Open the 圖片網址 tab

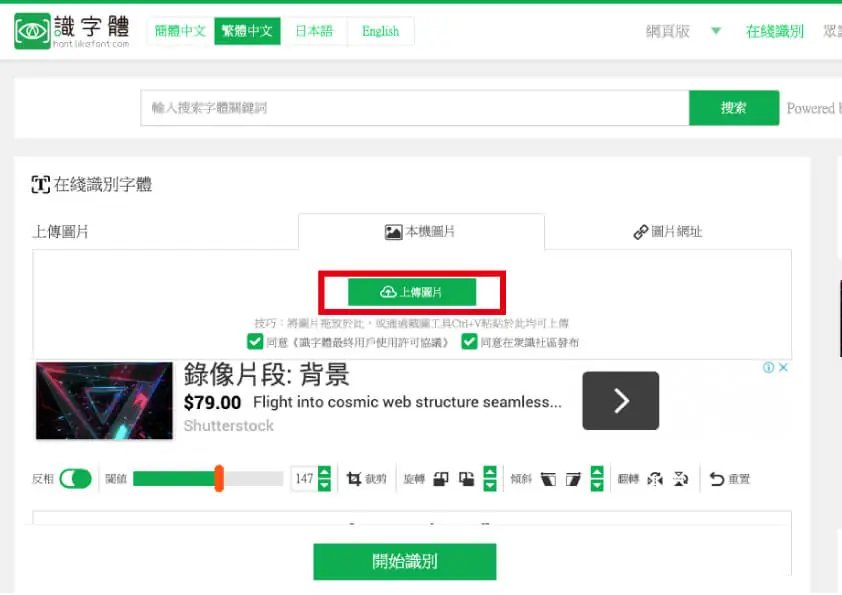coord(668,232)
